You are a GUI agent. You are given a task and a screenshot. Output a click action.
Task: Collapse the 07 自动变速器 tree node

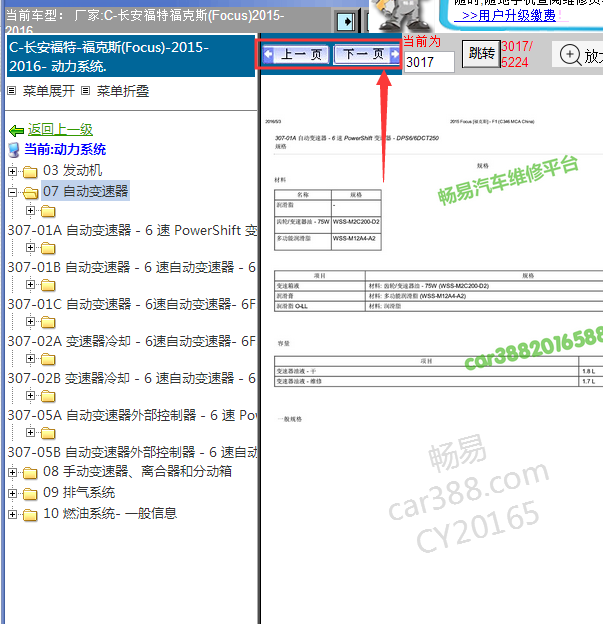[12, 193]
